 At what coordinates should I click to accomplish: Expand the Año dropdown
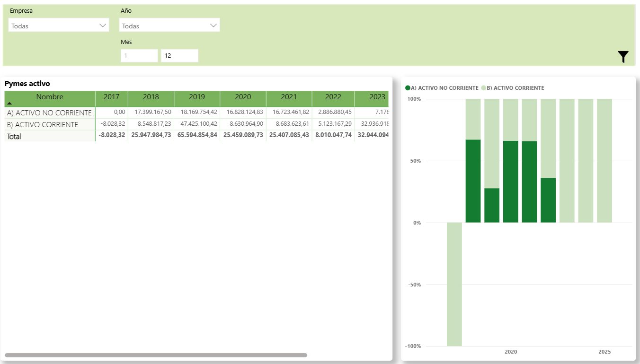[x=169, y=26]
